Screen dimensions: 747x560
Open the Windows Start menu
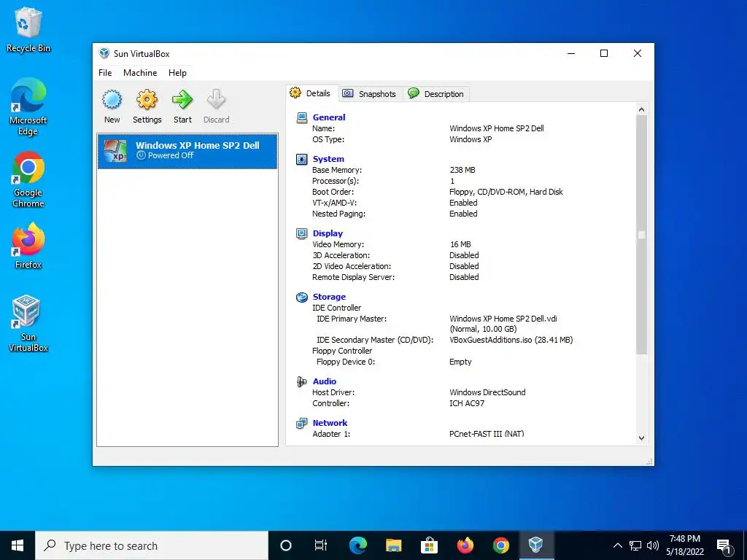(x=18, y=545)
